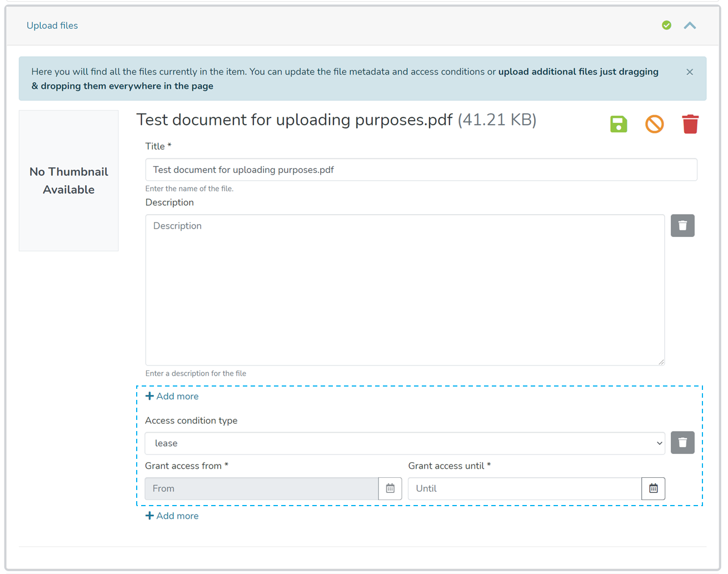
Task: Collapse the Upload files section
Action: click(690, 26)
